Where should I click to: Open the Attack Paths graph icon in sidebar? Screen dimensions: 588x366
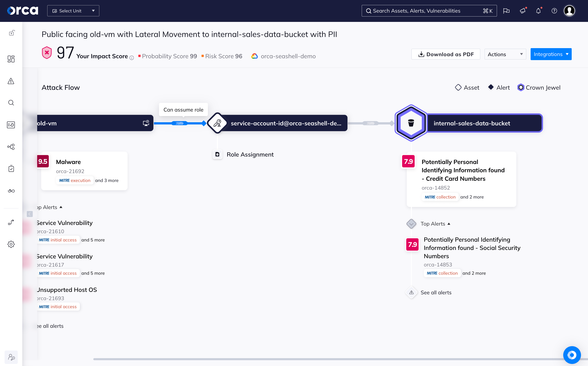pos(11,147)
